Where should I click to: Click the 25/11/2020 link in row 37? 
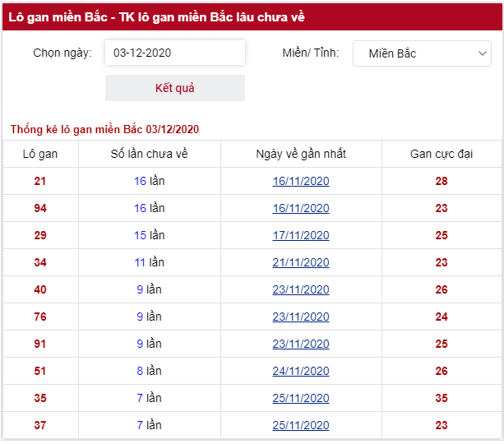pyautogui.click(x=301, y=425)
